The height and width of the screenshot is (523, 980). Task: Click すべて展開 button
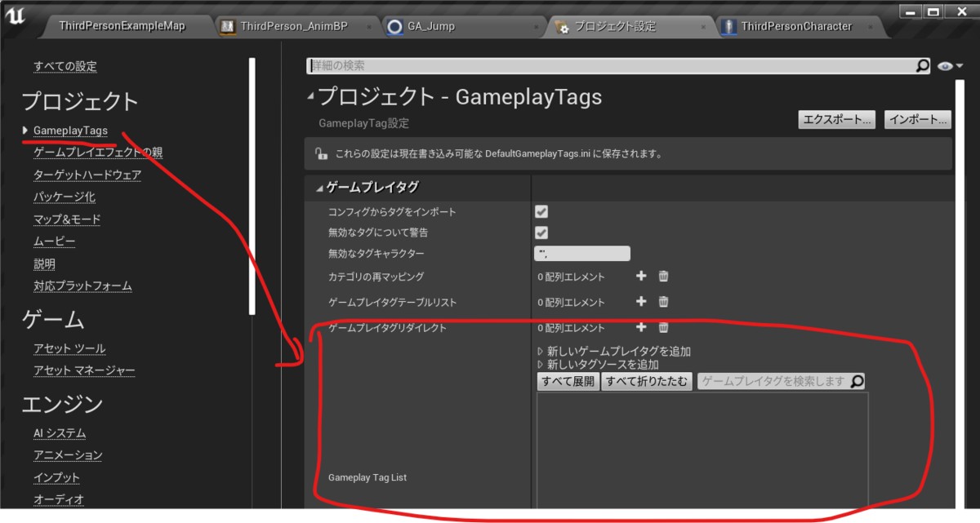(x=568, y=382)
